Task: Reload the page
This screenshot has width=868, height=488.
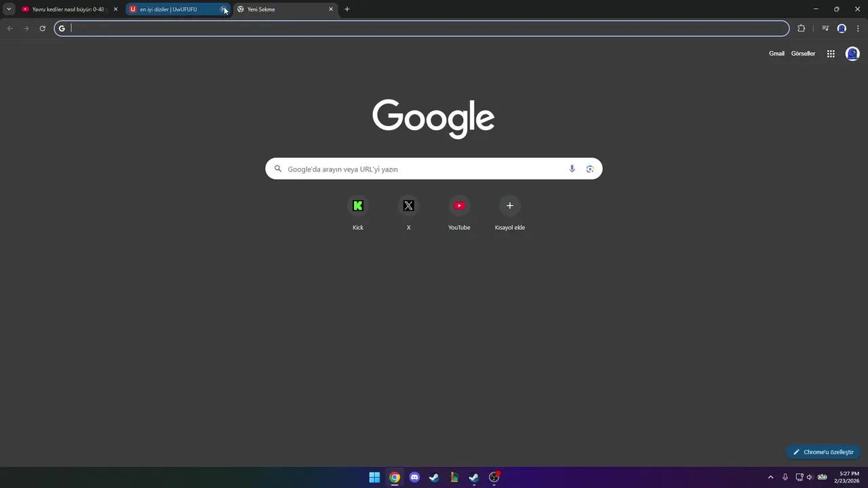Action: click(42, 28)
